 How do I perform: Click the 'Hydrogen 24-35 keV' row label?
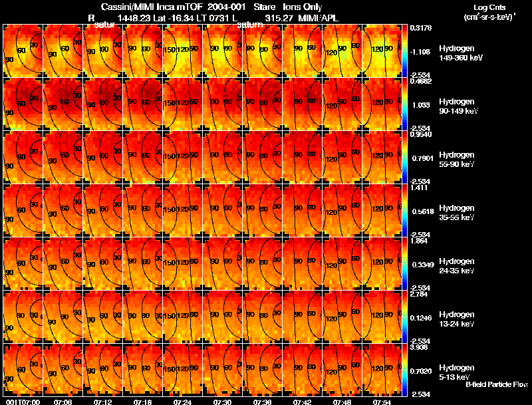click(x=457, y=266)
